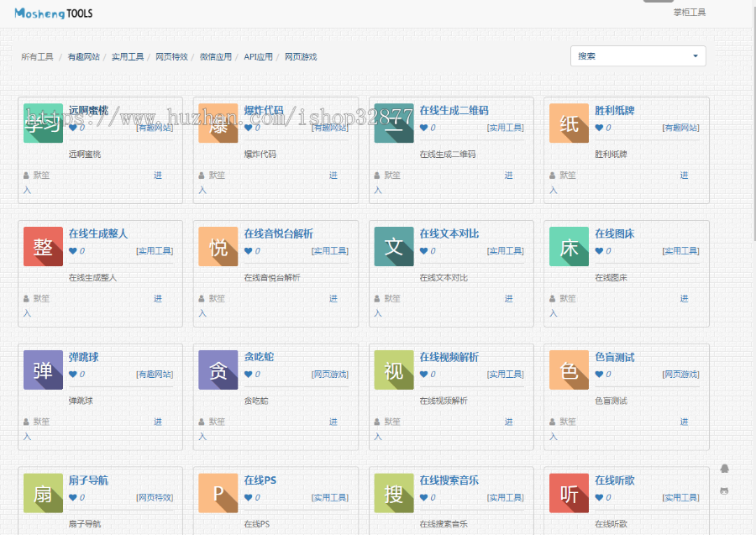756x535 pixels.
Task: Click the purple 弹 icon
Action: [x=43, y=370]
